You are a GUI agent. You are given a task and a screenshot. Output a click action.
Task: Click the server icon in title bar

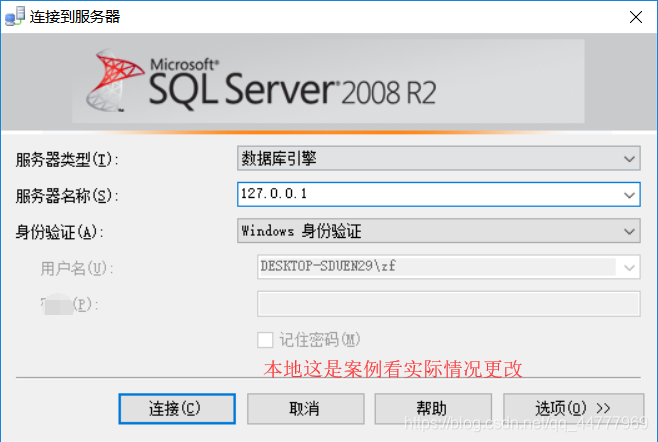coord(15,16)
